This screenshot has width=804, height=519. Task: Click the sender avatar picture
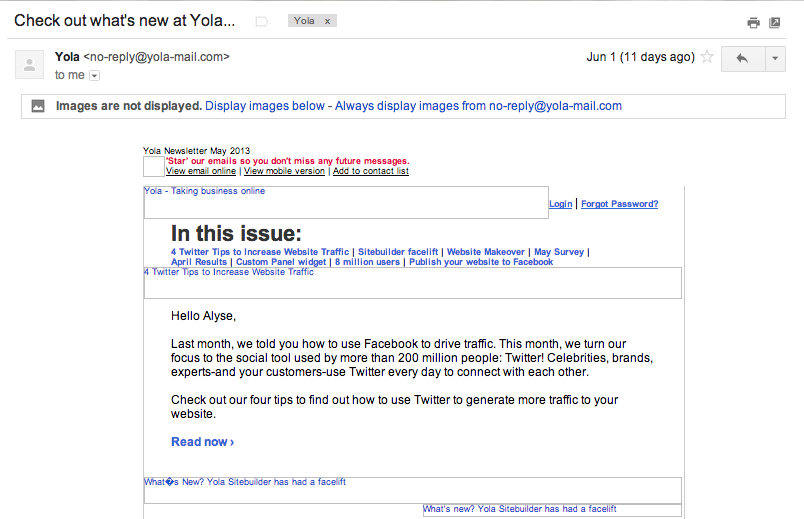pyautogui.click(x=29, y=65)
